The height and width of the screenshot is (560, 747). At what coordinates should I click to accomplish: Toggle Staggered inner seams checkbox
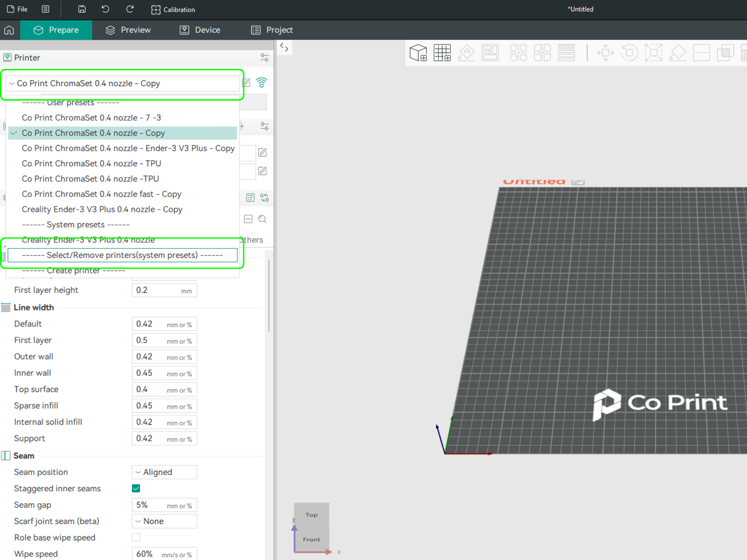click(x=136, y=489)
